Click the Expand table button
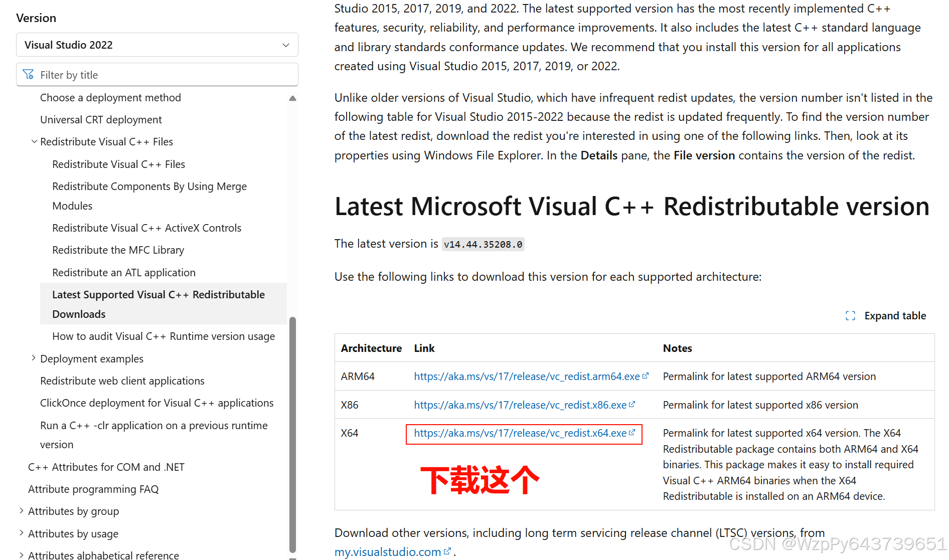 coord(886,316)
